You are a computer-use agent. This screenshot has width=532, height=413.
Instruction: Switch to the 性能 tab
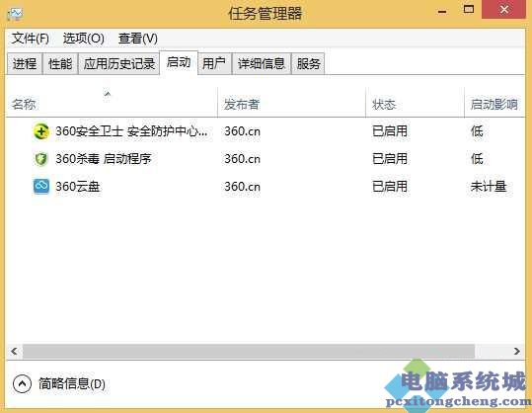click(60, 63)
